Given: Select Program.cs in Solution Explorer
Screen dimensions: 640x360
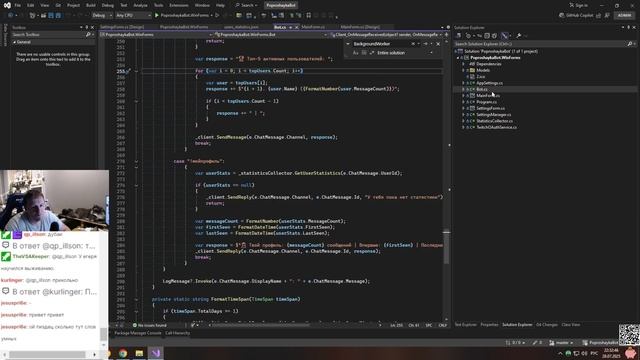Looking at the screenshot, I should click(487, 102).
